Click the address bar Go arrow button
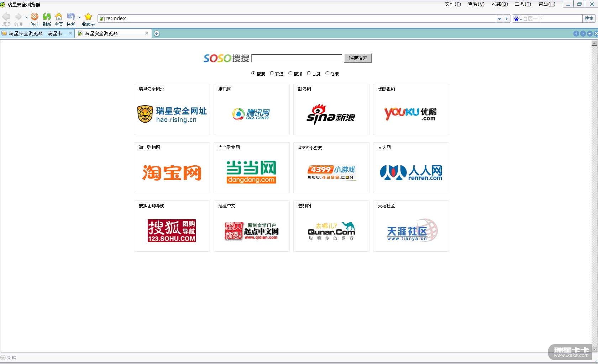The image size is (598, 364). click(x=507, y=18)
